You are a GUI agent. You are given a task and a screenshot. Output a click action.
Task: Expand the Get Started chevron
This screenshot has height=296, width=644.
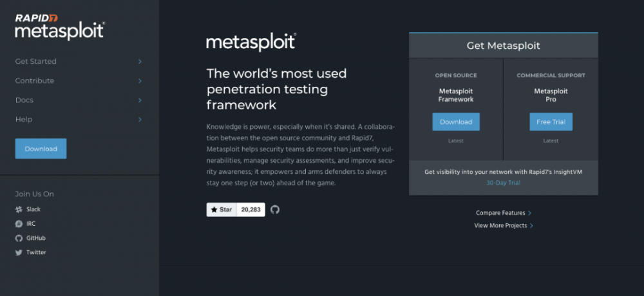click(140, 62)
